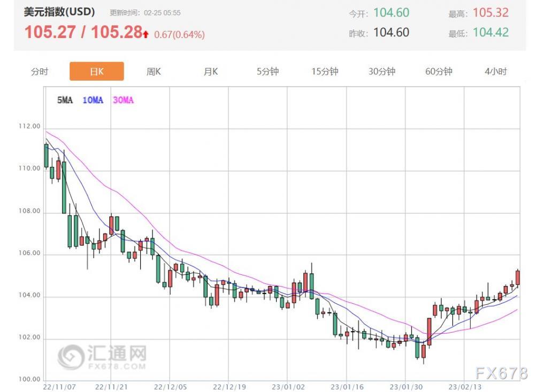Click the red up-arrow price indicator
This screenshot has width=544, height=392.
[x=145, y=34]
